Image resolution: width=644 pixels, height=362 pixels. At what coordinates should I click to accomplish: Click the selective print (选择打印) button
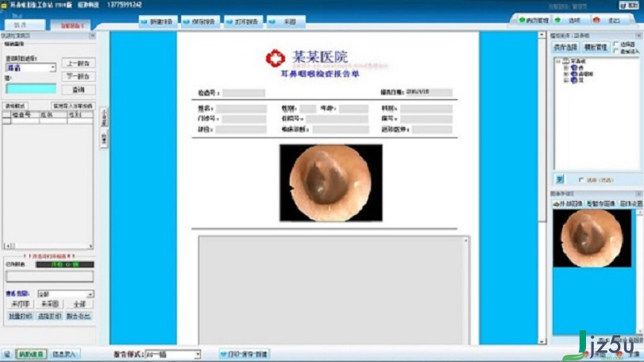pos(50,316)
